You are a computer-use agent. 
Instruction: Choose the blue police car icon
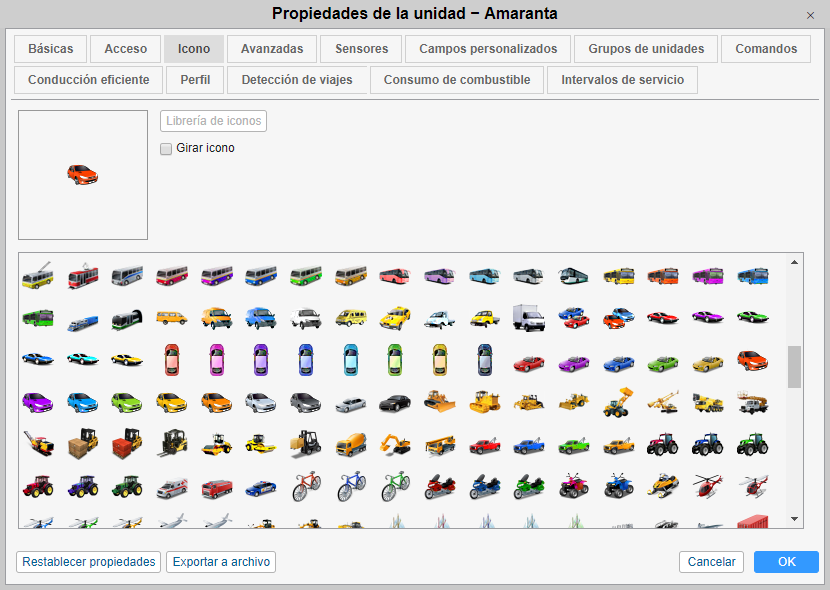pyautogui.click(x=261, y=487)
